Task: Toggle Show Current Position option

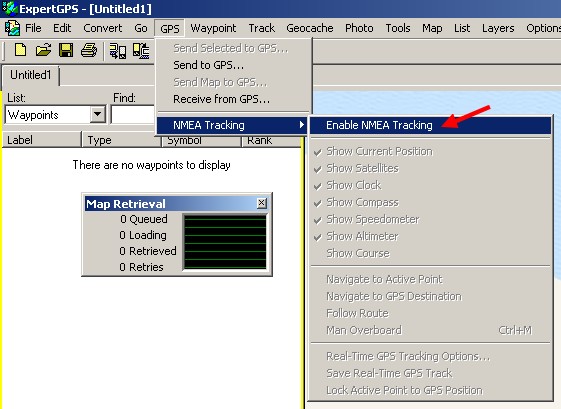Action: (430, 151)
